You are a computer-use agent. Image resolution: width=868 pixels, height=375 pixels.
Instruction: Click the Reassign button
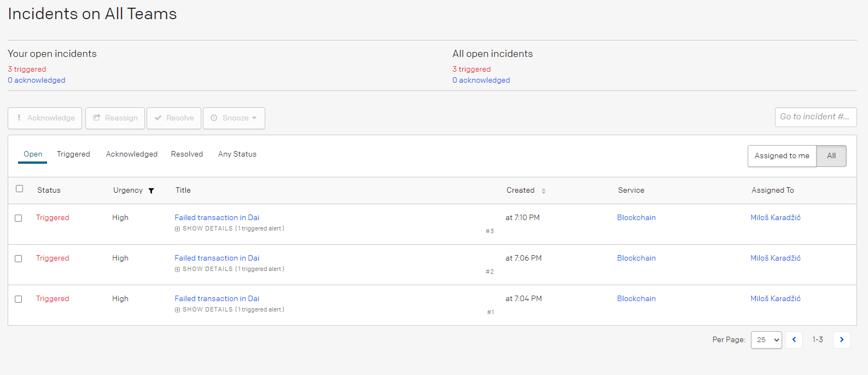click(x=115, y=118)
